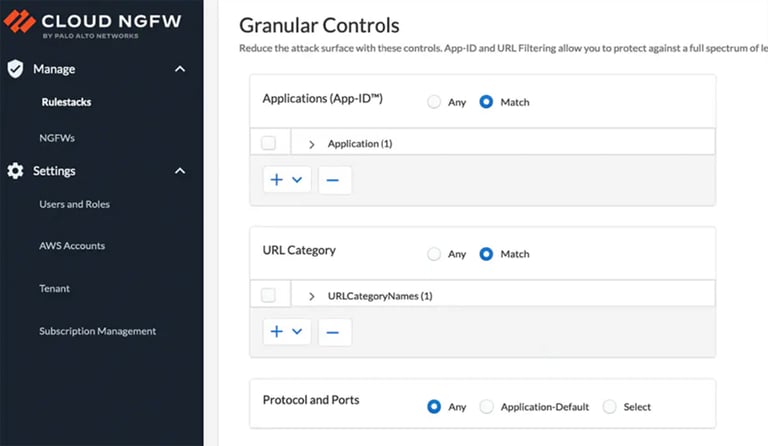Image resolution: width=768 pixels, height=446 pixels.
Task: Go to NGFWs in the sidebar
Action: (x=57, y=138)
